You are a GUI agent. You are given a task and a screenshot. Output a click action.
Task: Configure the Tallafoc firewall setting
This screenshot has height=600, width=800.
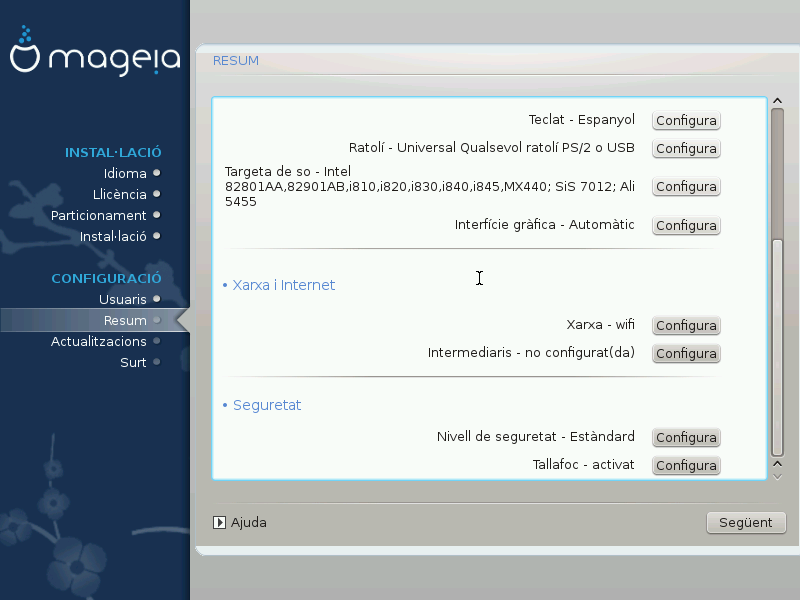click(x=686, y=466)
